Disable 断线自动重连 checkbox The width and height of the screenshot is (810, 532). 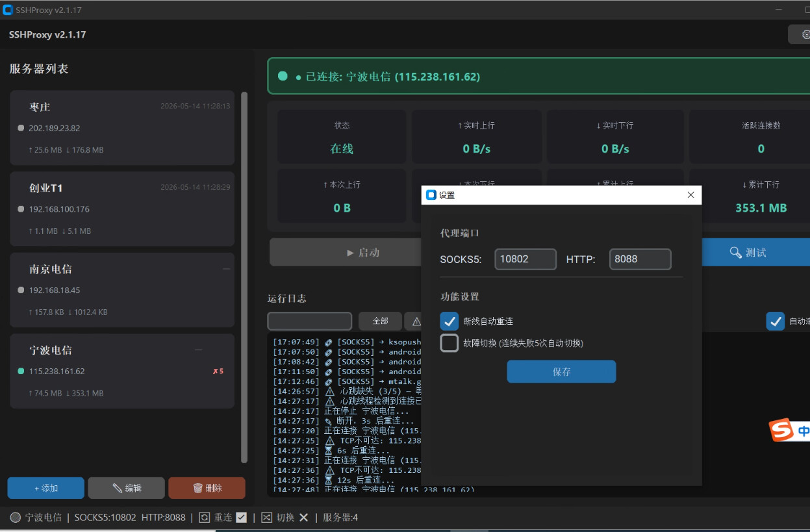click(449, 321)
